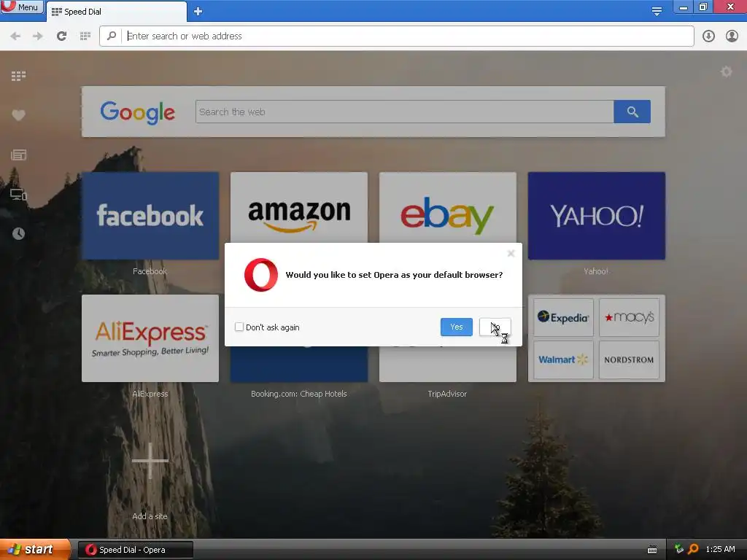
Task: Open the tab menu icon in title bar
Action: [x=657, y=10]
